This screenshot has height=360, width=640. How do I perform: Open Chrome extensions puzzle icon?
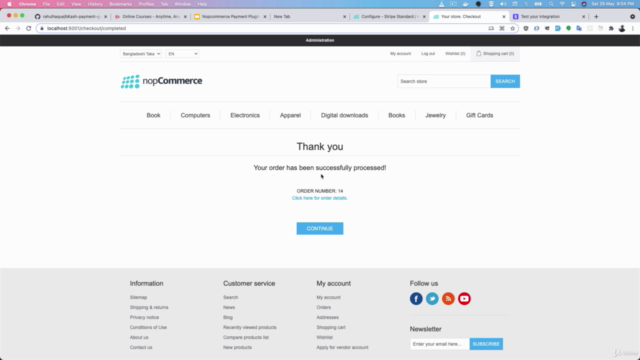click(611, 28)
